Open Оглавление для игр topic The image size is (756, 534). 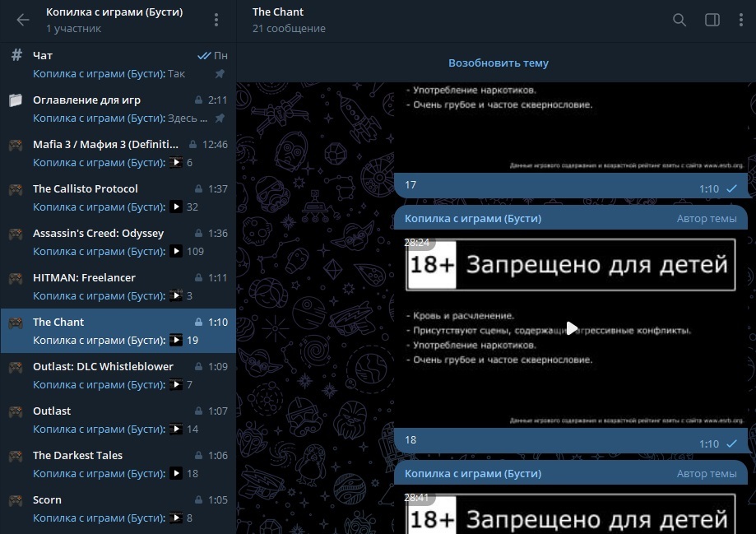pos(118,109)
